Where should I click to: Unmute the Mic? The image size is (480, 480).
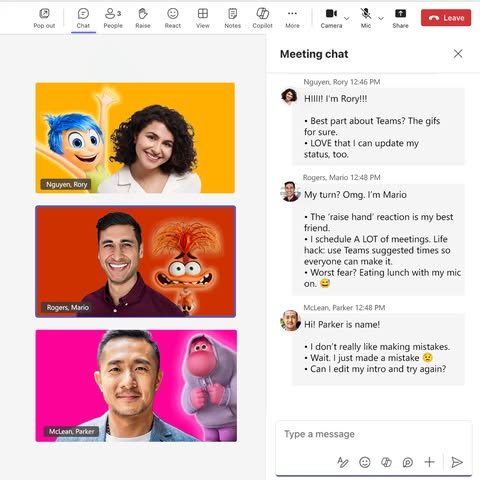pos(366,18)
